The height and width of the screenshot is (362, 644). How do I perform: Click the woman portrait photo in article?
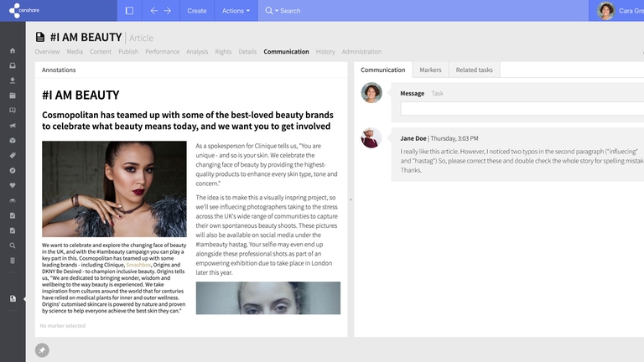point(114,189)
